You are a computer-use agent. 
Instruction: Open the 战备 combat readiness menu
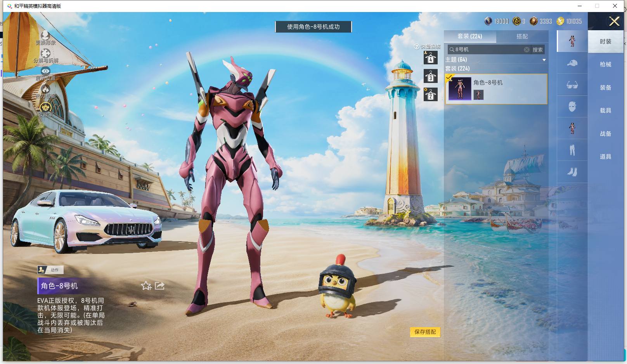coord(606,134)
